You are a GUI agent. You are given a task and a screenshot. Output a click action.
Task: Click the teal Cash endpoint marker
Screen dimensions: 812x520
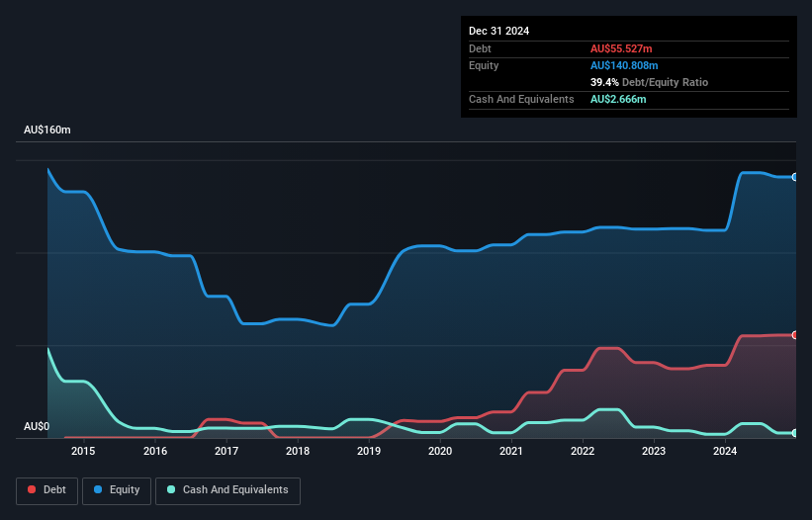795,433
